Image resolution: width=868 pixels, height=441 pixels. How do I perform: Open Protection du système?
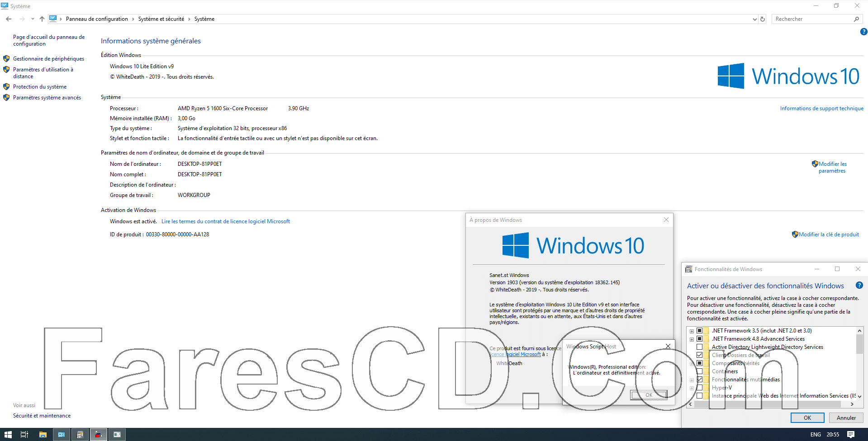click(40, 87)
